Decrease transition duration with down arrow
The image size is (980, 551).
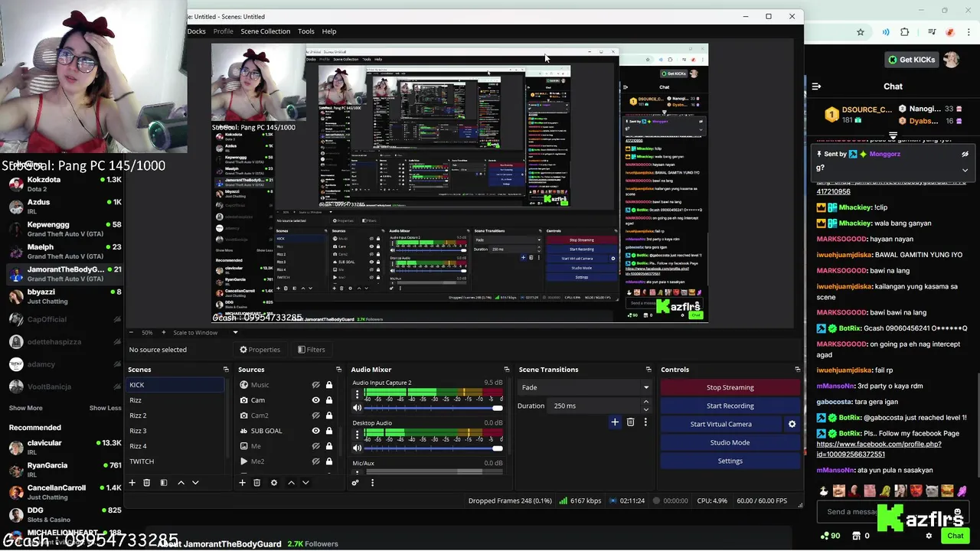click(x=645, y=409)
